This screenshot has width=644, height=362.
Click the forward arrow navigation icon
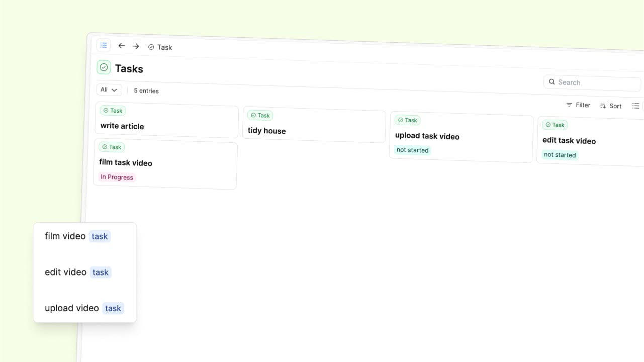[136, 46]
